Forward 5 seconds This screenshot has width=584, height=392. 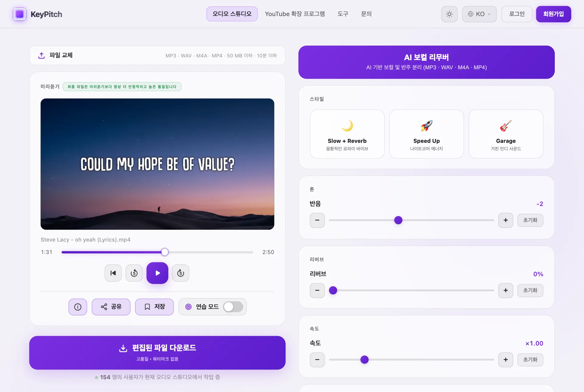(181, 273)
